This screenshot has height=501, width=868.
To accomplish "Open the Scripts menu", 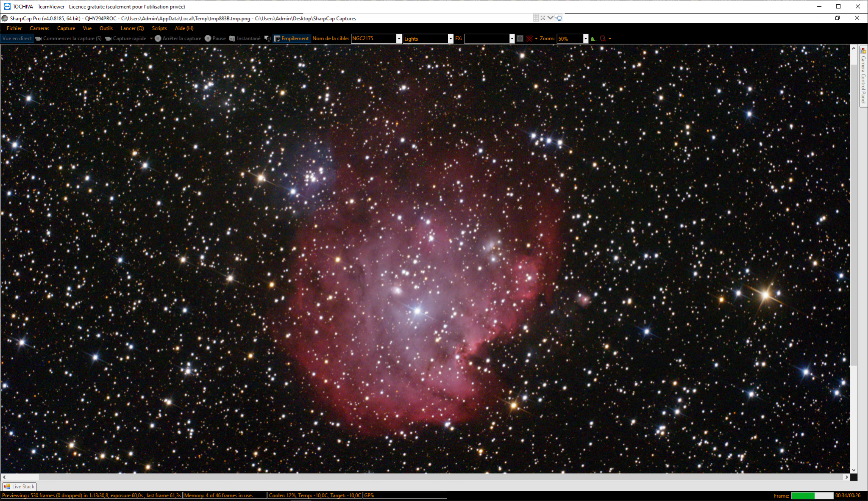I will click(x=159, y=28).
